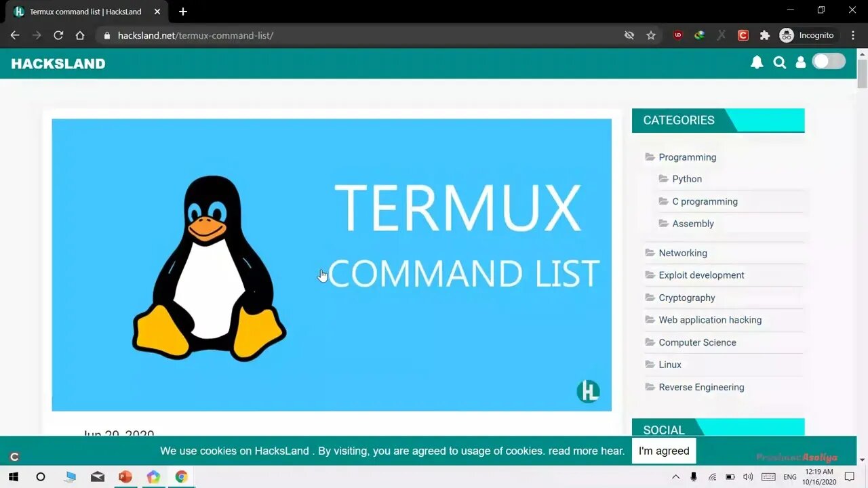Click the Termux Command List banner image
This screenshot has height=488, width=868.
point(332,265)
